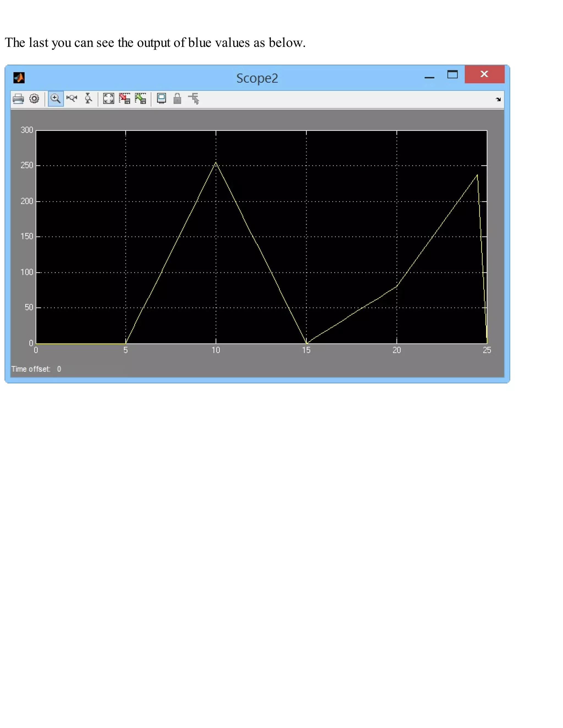Viewport: 563px width, 728px height.
Task: Click the Scope2 window title text
Action: 257,79
